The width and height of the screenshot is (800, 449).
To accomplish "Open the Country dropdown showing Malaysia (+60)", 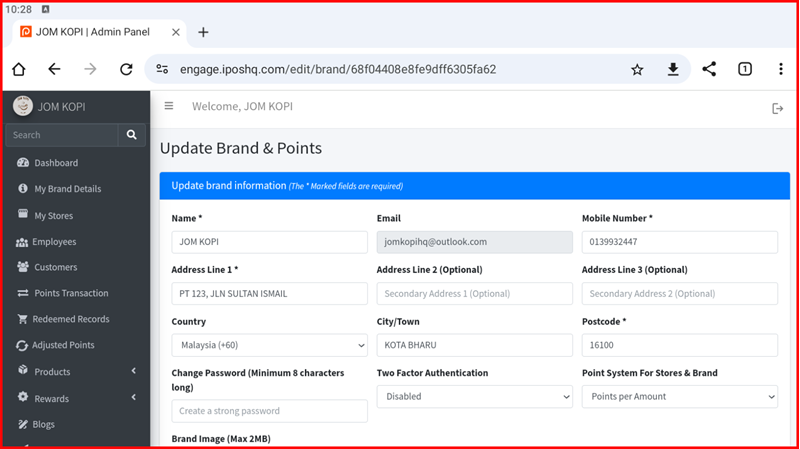I will (x=269, y=345).
